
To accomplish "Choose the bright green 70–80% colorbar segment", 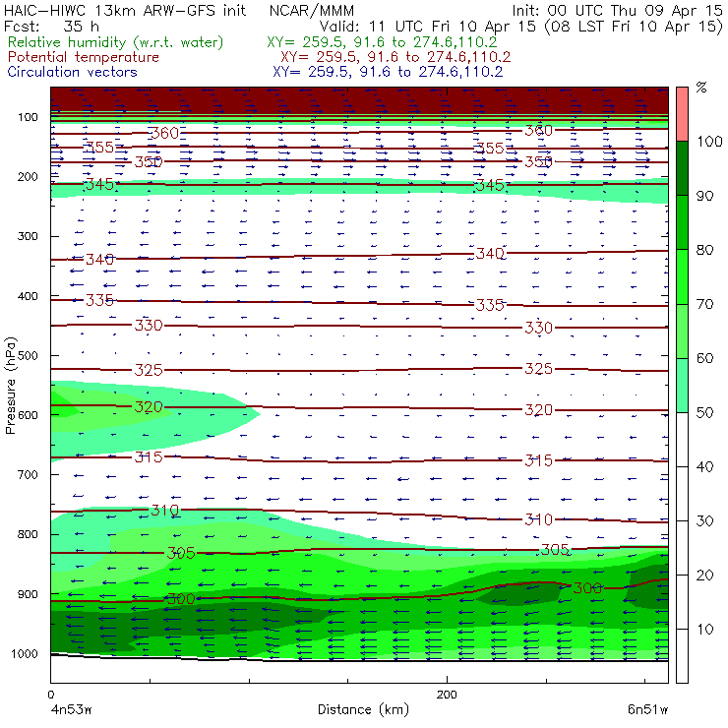I will pos(682,276).
